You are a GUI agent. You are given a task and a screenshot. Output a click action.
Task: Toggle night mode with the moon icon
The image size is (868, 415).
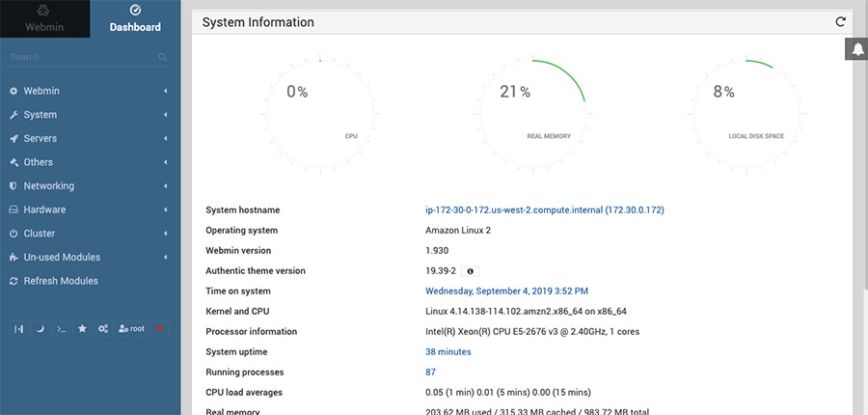(x=40, y=328)
